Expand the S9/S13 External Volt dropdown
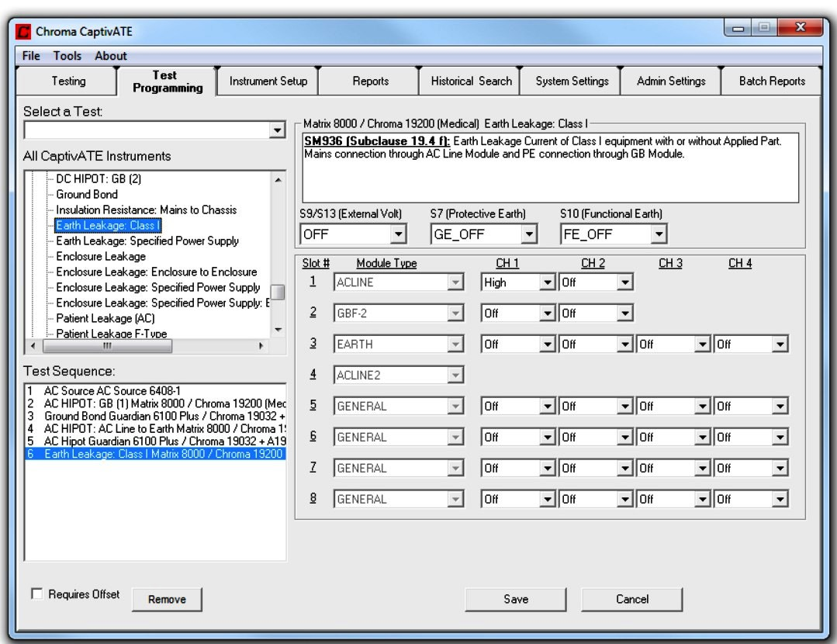Image resolution: width=837 pixels, height=644 pixels. pos(399,233)
